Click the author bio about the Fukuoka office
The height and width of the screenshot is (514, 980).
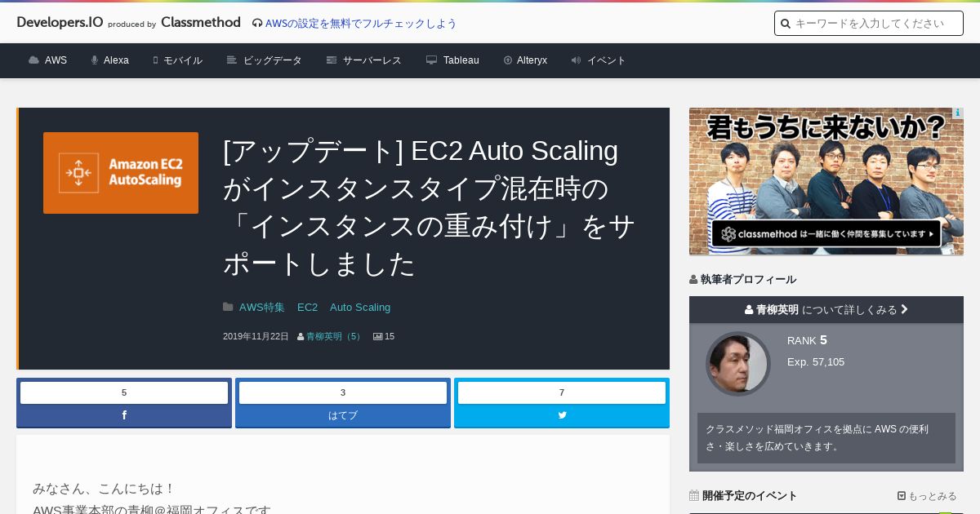click(826, 438)
